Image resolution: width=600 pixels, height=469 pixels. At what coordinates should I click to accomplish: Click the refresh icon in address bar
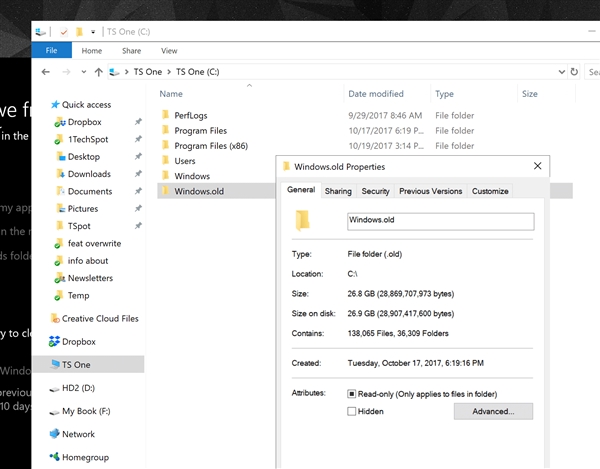pos(573,72)
